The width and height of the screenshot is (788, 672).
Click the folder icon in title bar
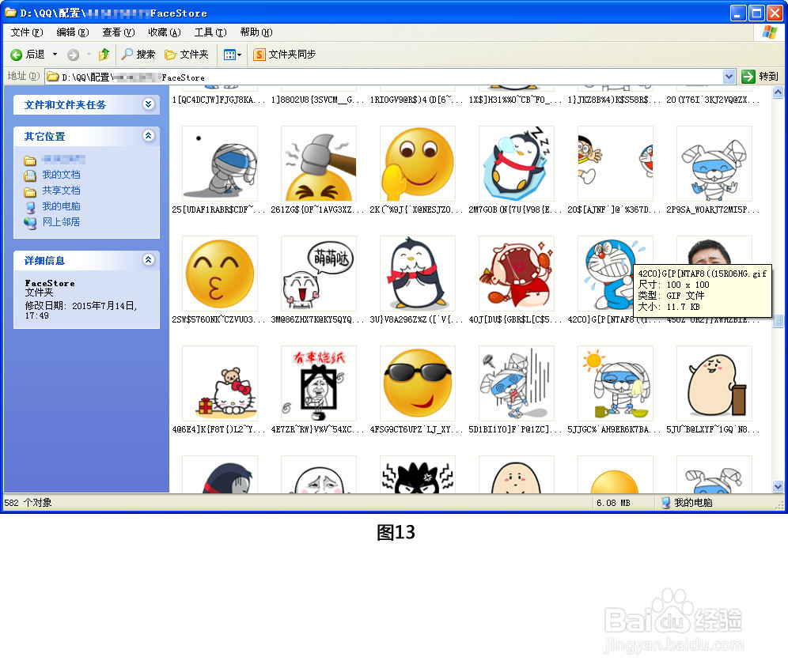pyautogui.click(x=10, y=13)
